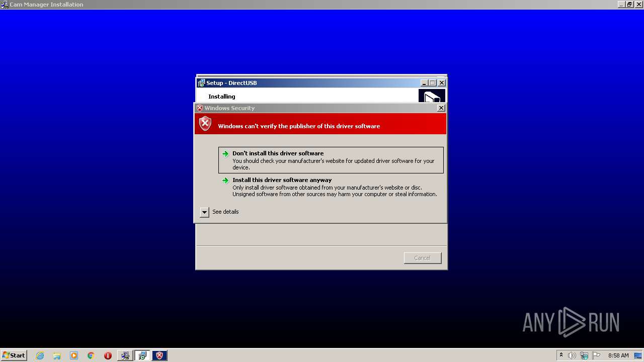The width and height of the screenshot is (644, 362).
Task: Open the network tray icon
Action: 584,355
